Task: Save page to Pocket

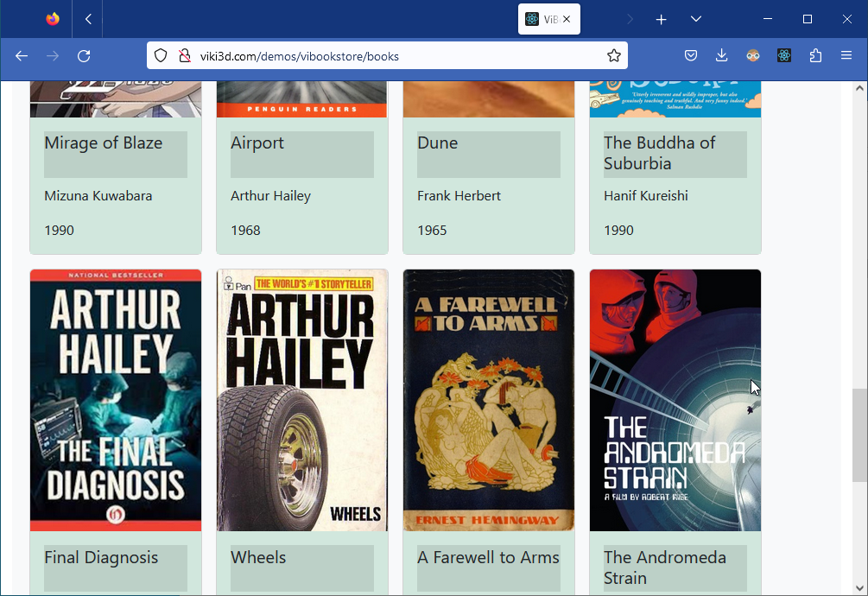Action: coord(691,55)
